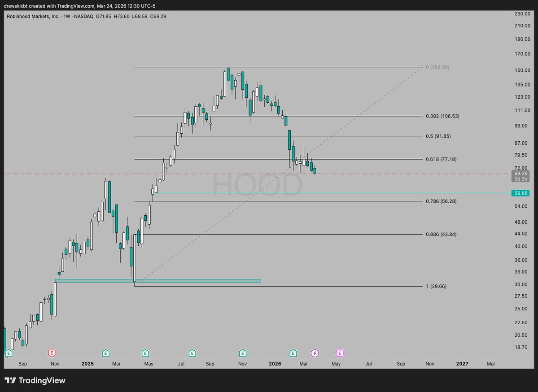Click the 33.00 price axis label
The height and width of the screenshot is (392, 538).
(x=521, y=272)
